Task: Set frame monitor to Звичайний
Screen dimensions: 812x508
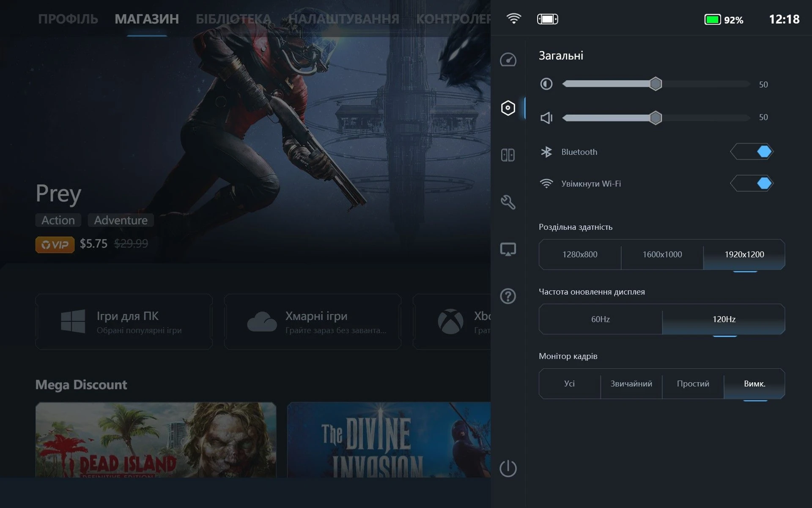Action: (631, 384)
